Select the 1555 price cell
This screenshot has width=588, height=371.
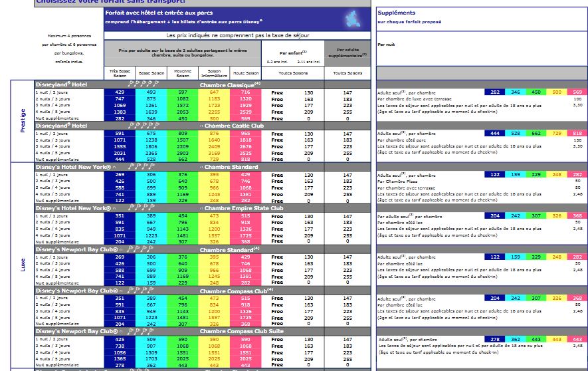pos(120,147)
